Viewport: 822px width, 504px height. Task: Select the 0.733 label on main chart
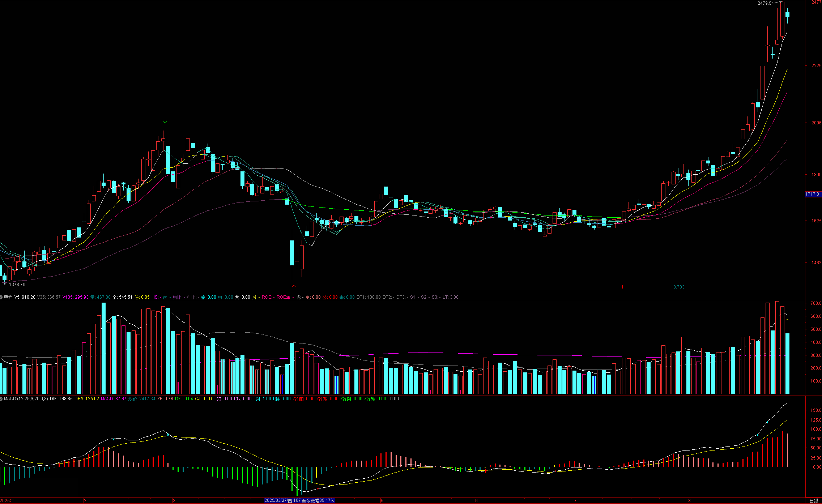[679, 287]
